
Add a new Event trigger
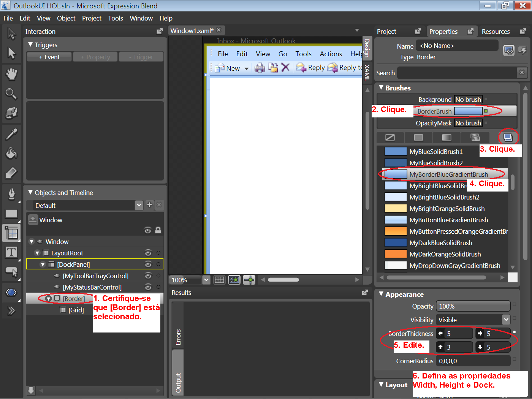[49, 57]
